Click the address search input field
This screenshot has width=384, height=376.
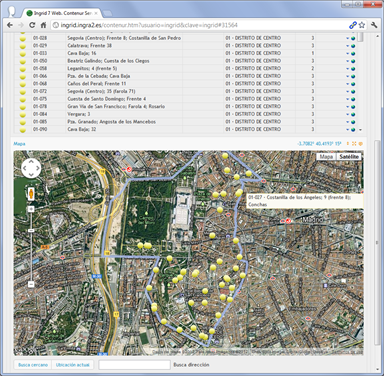134,365
